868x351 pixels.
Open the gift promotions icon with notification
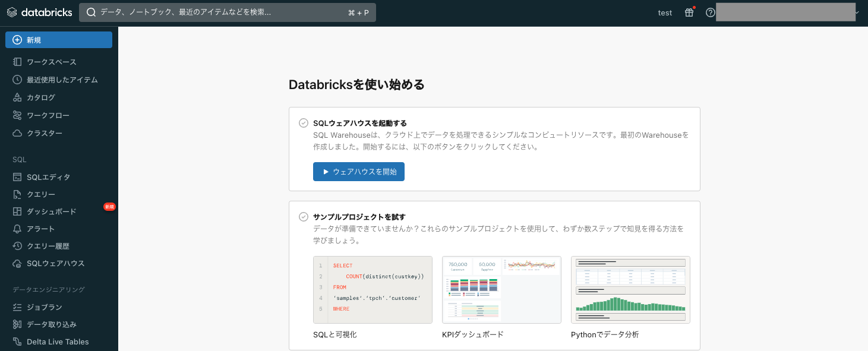tap(689, 12)
